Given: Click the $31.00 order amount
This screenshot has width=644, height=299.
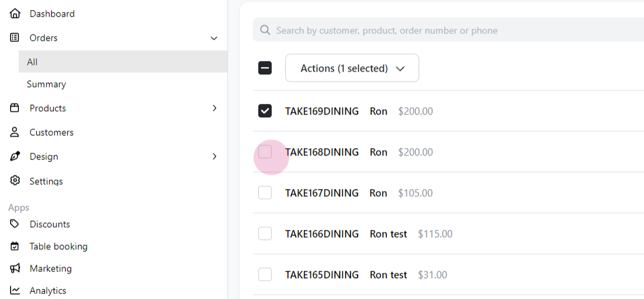Looking at the screenshot, I should (x=432, y=275).
